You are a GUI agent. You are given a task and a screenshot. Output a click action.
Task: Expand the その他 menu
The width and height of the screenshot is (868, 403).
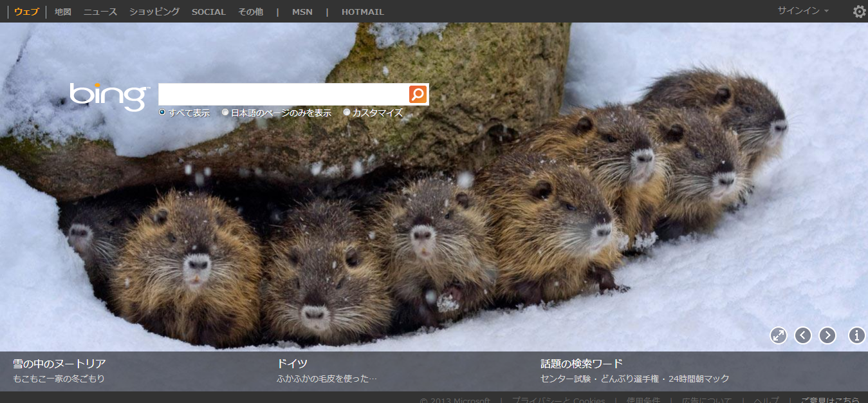(x=250, y=12)
